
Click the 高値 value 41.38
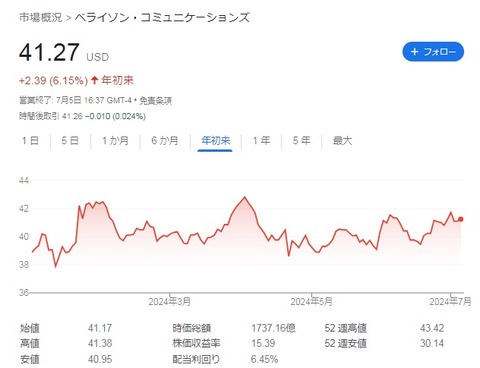click(100, 343)
